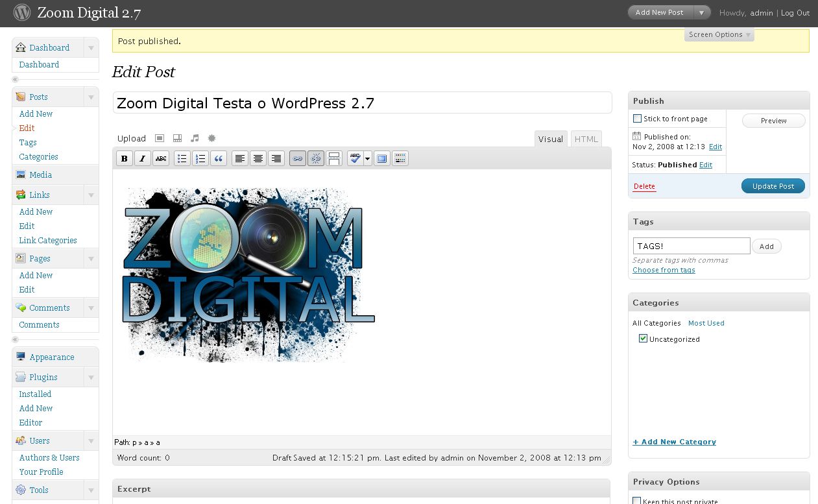
Task: Click the Add Media upload icon
Action: coord(211,138)
